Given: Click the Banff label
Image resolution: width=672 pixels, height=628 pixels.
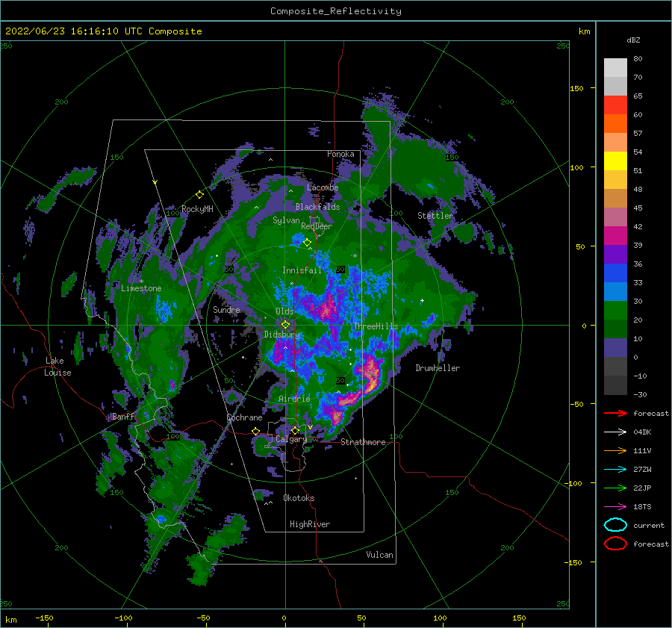Looking at the screenshot, I should coord(123,416).
